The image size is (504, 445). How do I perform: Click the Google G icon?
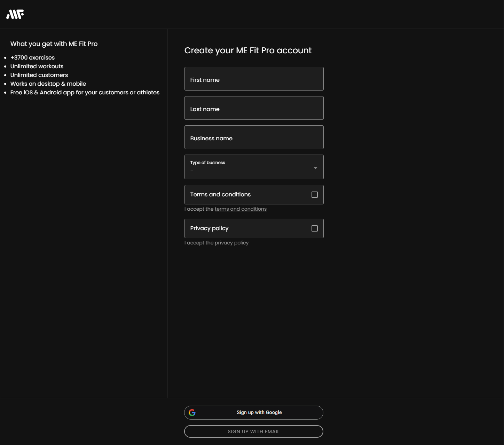point(192,412)
